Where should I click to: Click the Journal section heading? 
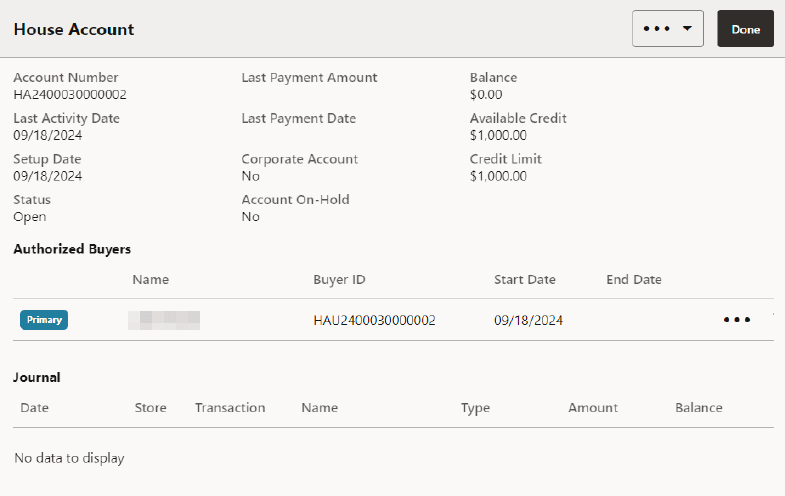[x=37, y=377]
